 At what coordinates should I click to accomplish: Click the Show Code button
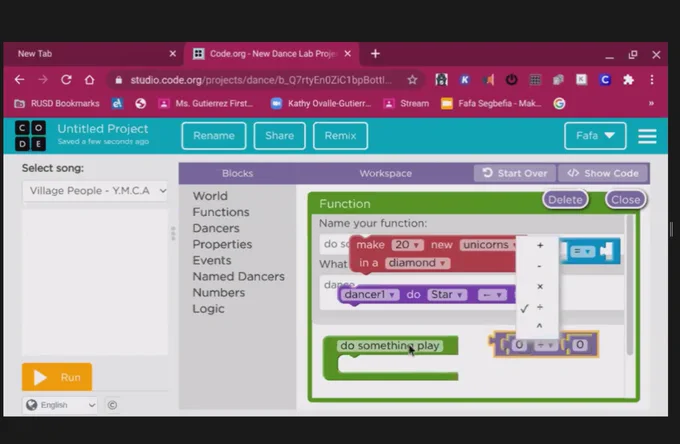pos(603,173)
